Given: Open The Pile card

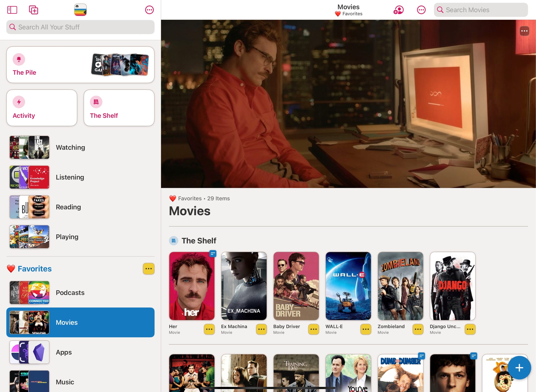Looking at the screenshot, I should pos(80,65).
